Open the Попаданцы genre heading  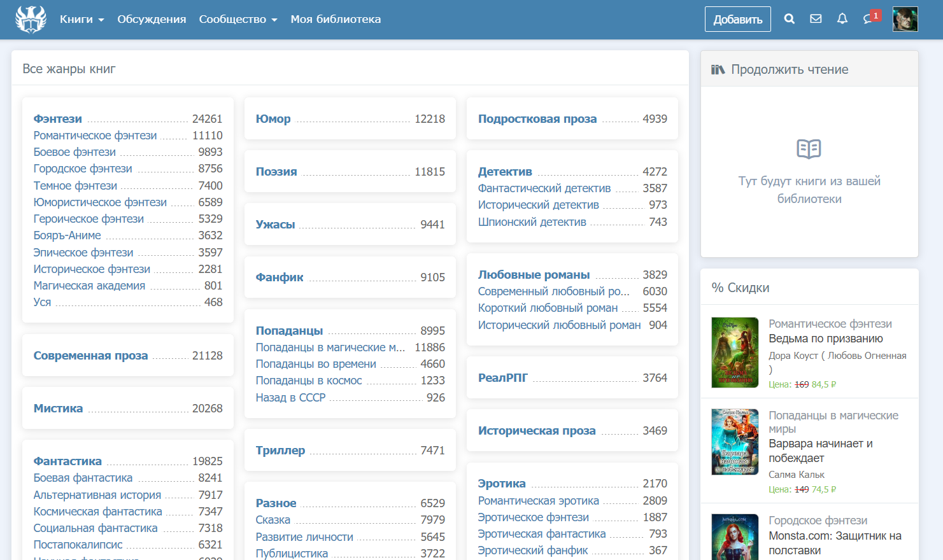coord(289,331)
